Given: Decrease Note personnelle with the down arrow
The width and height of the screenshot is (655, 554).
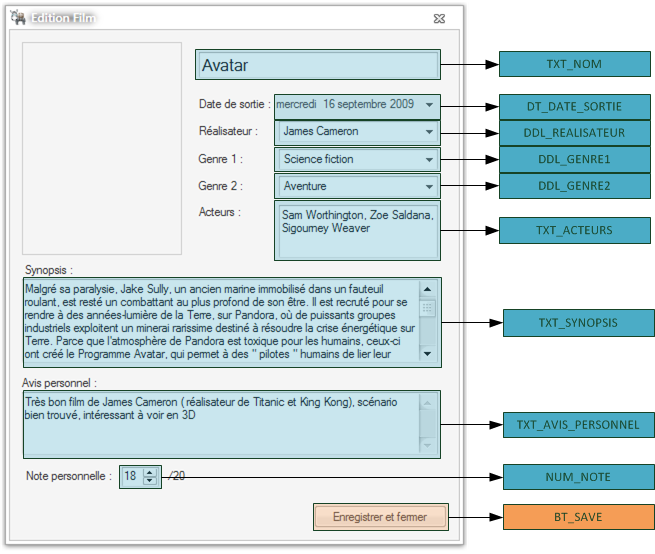Looking at the screenshot, I should click(x=150, y=481).
